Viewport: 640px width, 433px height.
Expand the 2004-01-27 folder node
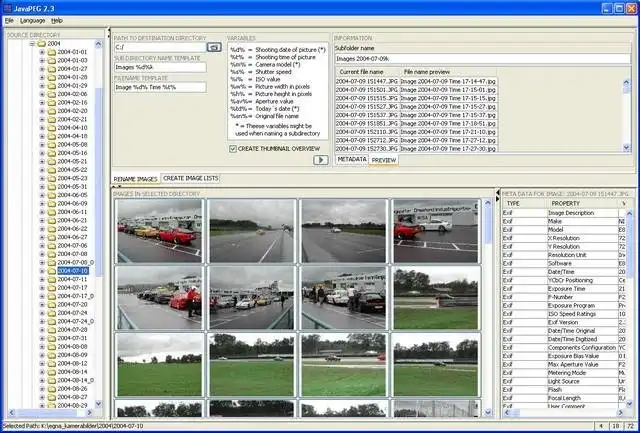(42, 69)
